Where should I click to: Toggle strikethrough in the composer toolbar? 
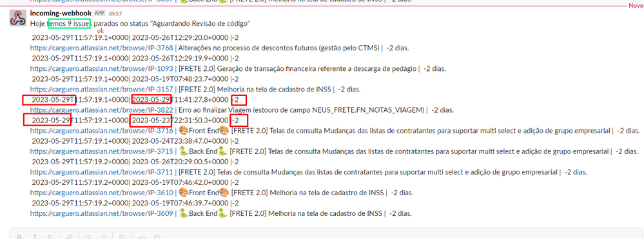coord(49,236)
